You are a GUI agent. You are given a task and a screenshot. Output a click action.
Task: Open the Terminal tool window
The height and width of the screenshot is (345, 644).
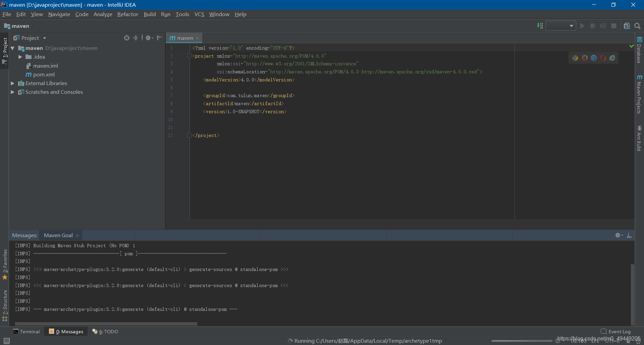click(x=26, y=332)
